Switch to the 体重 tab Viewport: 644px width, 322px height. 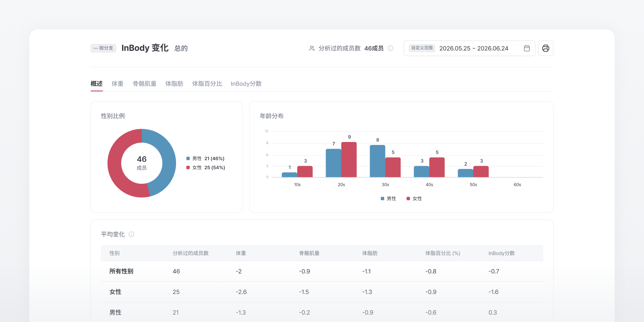(117, 84)
